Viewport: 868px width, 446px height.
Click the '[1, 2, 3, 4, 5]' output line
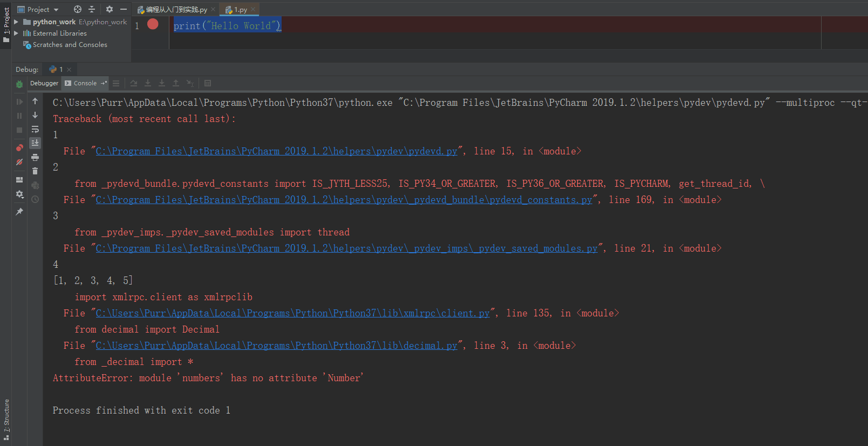[x=93, y=281]
